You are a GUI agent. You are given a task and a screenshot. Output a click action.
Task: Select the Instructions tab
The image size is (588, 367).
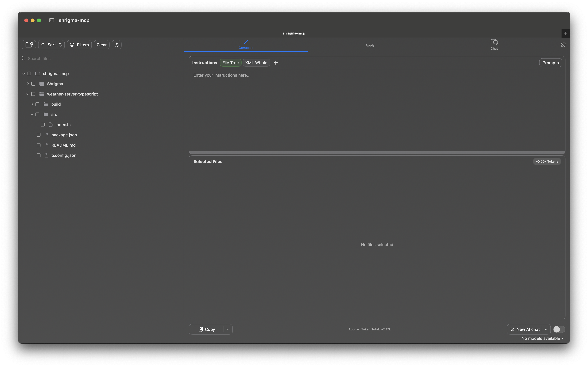point(205,63)
